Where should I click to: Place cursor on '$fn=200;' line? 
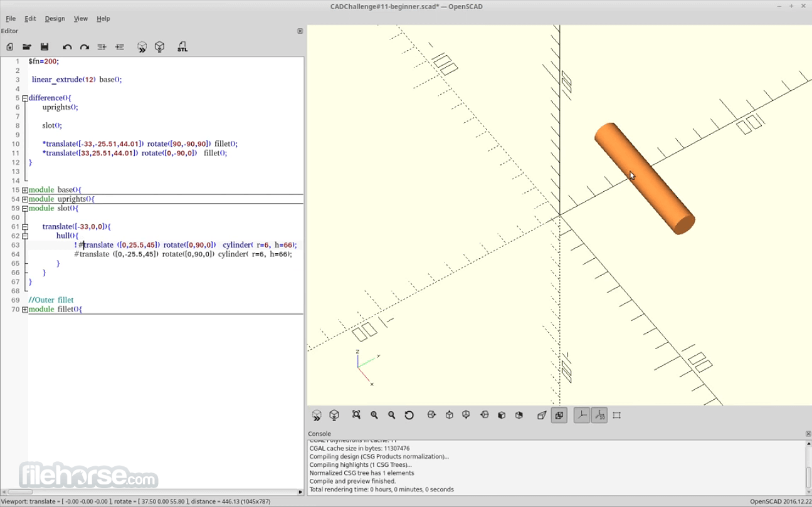point(43,61)
